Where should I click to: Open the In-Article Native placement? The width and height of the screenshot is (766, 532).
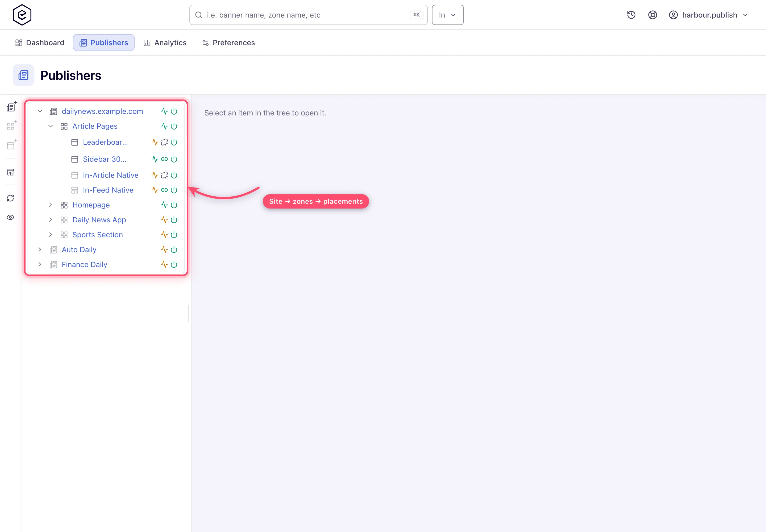point(111,175)
